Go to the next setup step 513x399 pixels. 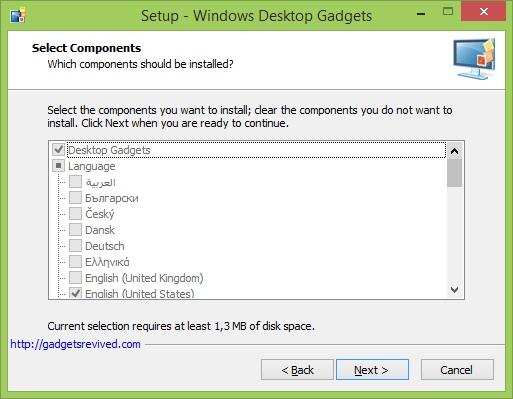(x=372, y=370)
